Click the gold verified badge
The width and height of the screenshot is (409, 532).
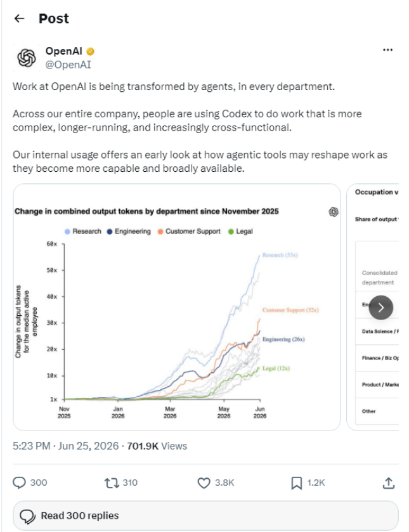click(x=90, y=51)
